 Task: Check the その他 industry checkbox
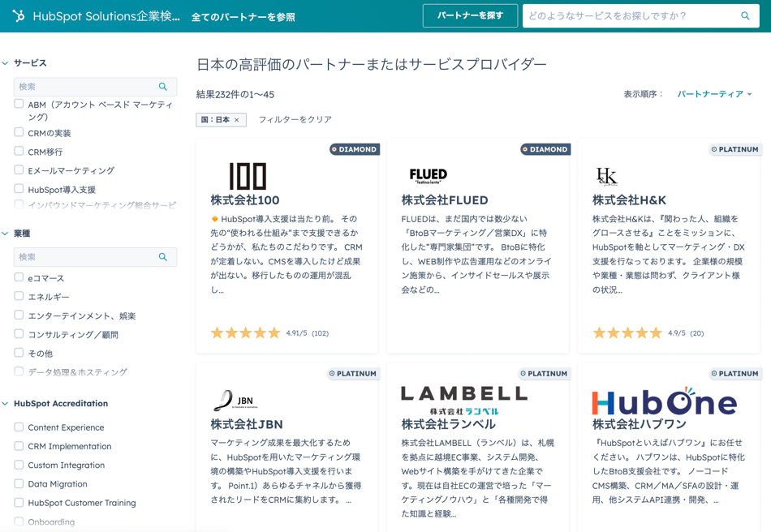[19, 352]
